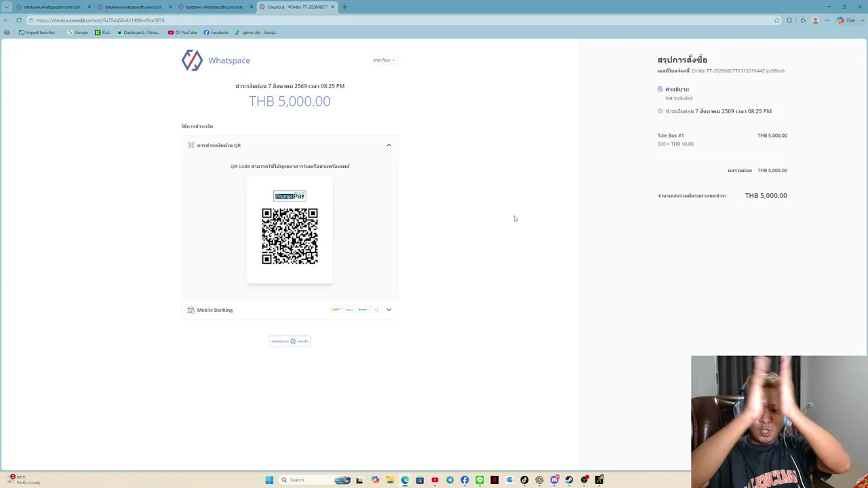Open the Kick bookmark

(x=102, y=33)
